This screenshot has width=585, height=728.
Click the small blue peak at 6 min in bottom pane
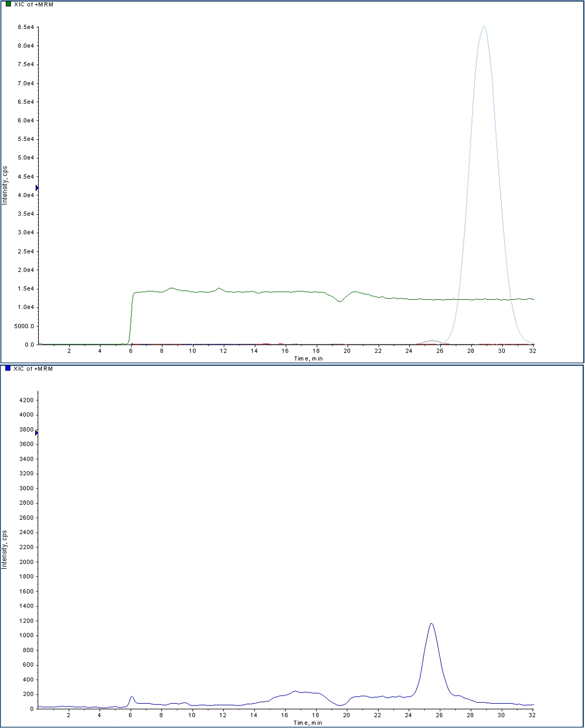[x=132, y=697]
